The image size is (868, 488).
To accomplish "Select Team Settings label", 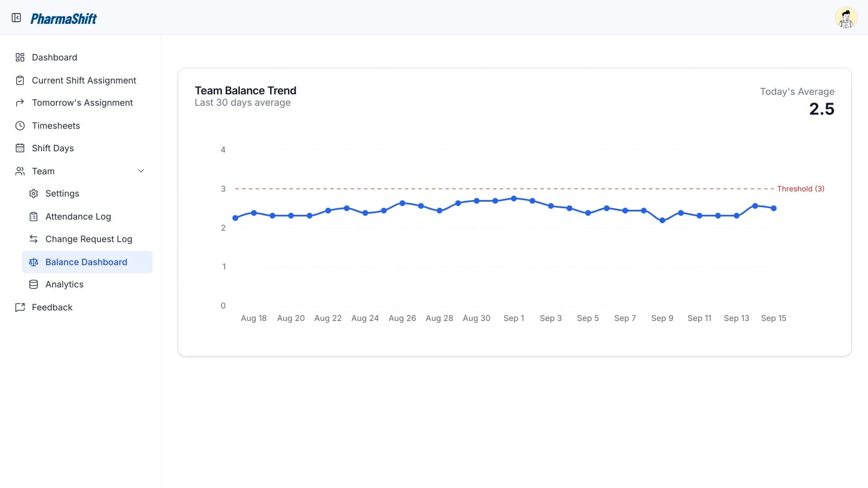I will 62,194.
